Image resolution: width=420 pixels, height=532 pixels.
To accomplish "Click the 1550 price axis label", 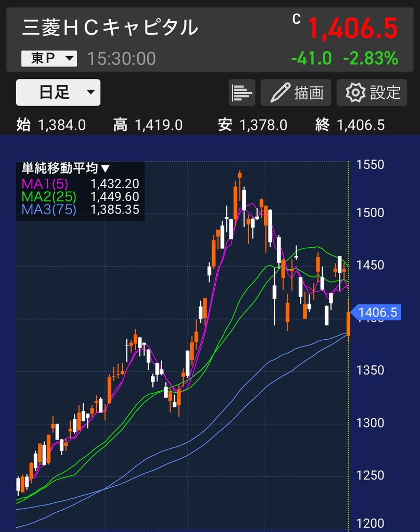I will (x=370, y=165).
